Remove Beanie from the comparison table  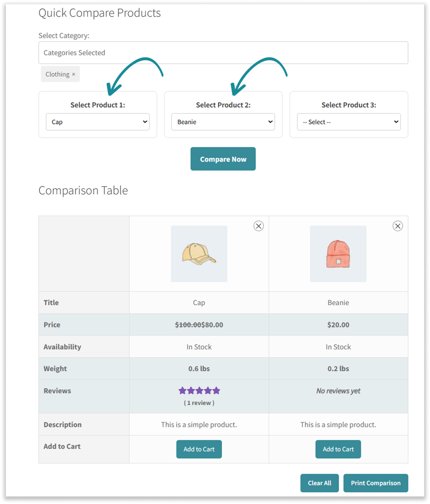(x=397, y=226)
